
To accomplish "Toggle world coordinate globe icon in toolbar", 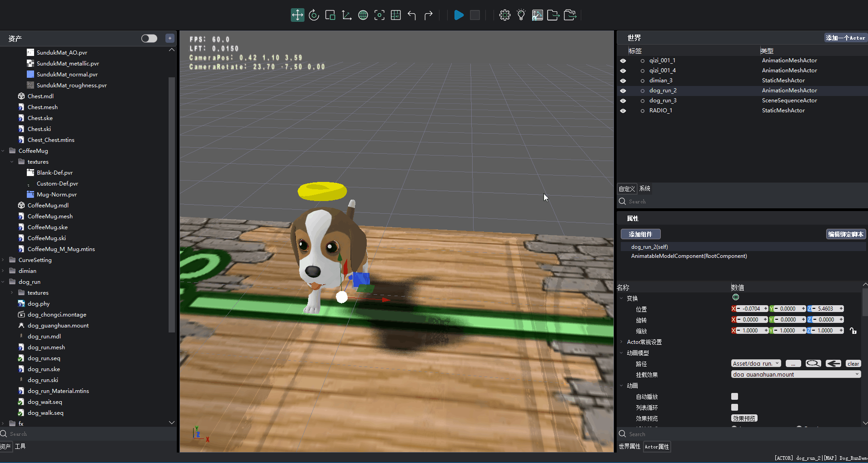I will pyautogui.click(x=363, y=15).
